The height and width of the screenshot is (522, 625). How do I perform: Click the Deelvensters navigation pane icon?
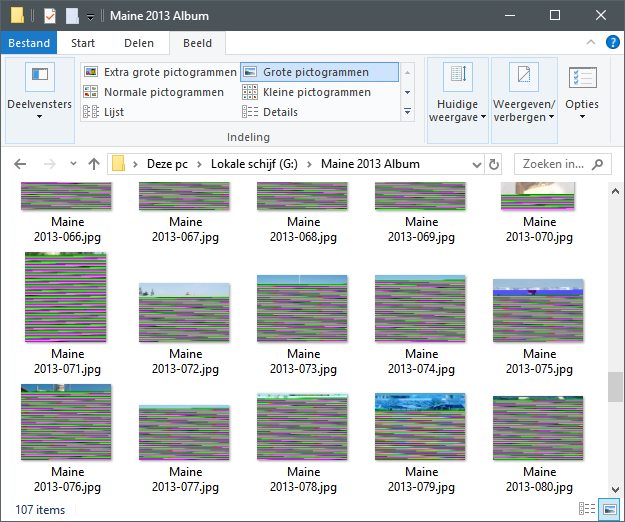point(40,76)
